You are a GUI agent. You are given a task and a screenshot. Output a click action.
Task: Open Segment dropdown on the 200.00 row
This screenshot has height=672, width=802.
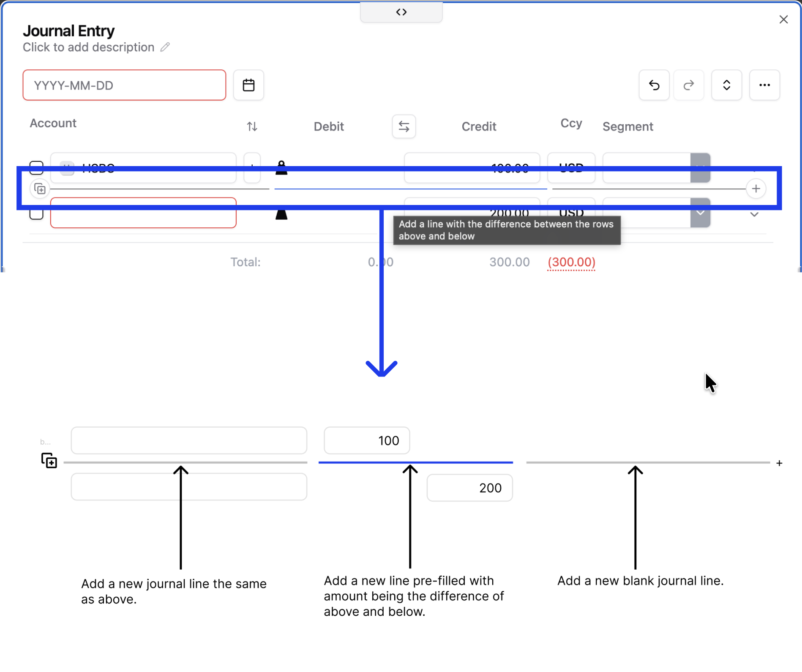[700, 213]
